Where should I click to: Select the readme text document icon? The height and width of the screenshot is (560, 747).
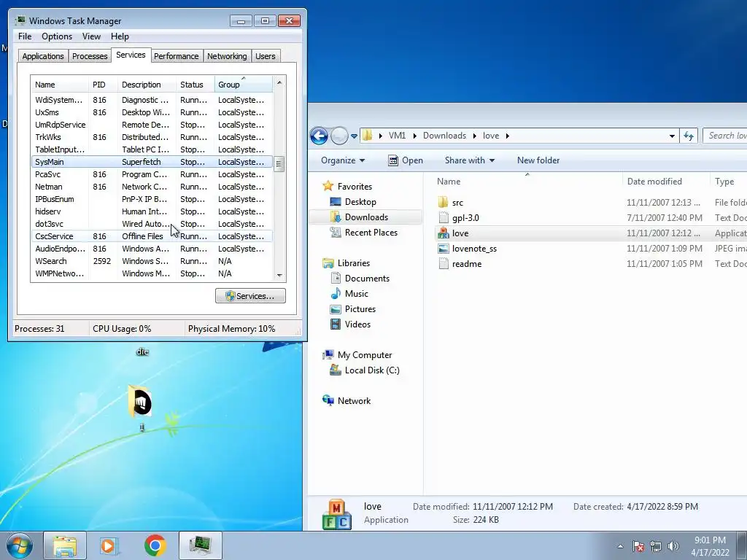[x=444, y=263]
